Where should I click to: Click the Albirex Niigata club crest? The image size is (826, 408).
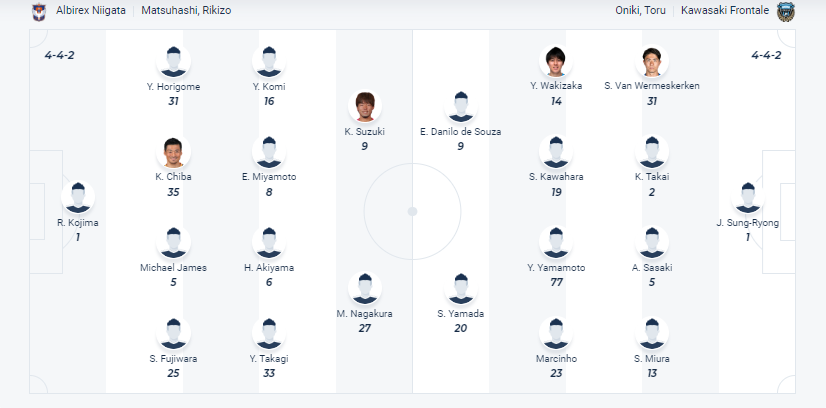coord(40,9)
